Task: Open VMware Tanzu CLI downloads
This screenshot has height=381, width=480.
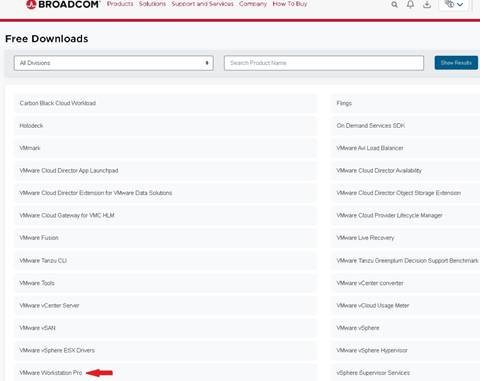Action: tap(165, 261)
